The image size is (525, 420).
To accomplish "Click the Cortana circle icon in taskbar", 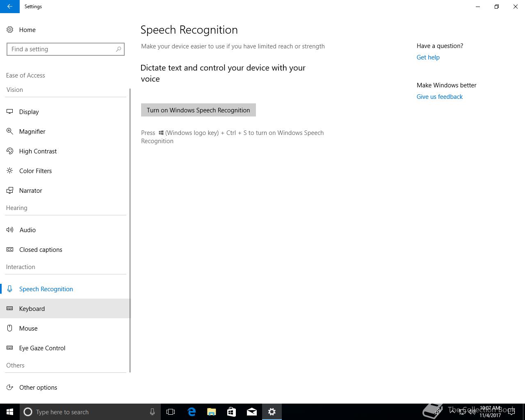I will 28,412.
